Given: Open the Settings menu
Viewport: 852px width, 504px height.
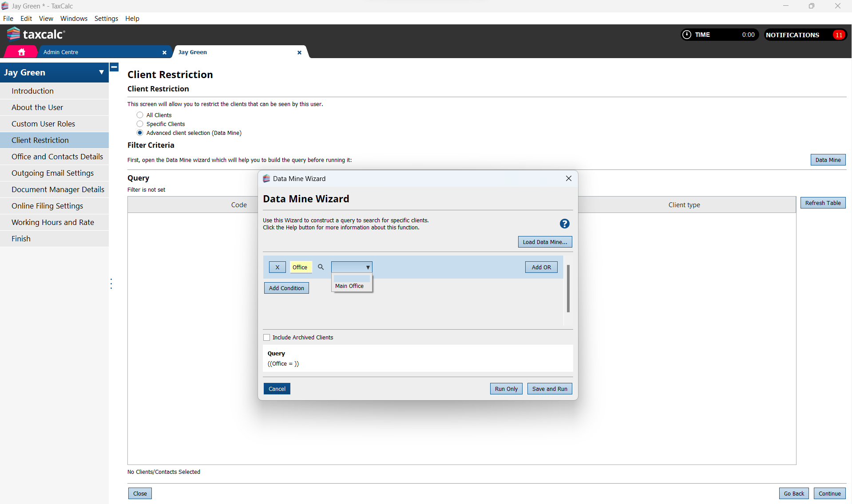Looking at the screenshot, I should coord(106,19).
